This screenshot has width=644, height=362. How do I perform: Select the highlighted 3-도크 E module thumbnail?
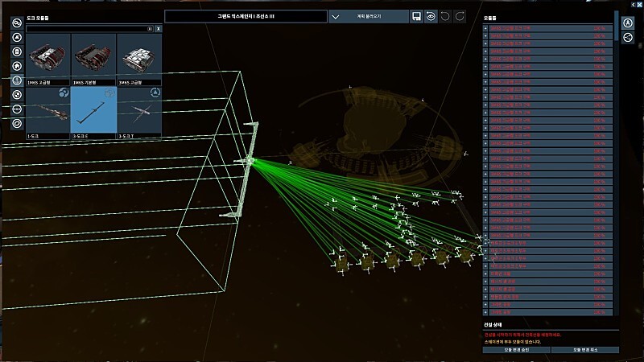tap(93, 113)
